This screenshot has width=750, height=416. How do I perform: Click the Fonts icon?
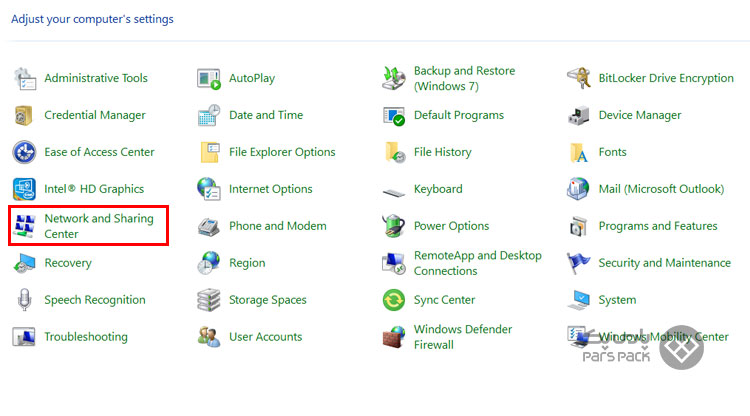(579, 153)
